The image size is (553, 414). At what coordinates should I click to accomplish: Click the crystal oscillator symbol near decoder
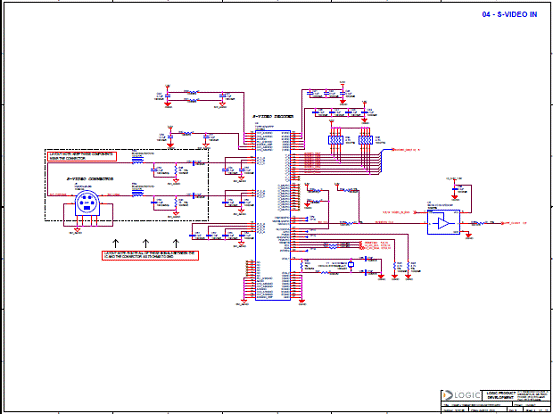[x=351, y=264]
